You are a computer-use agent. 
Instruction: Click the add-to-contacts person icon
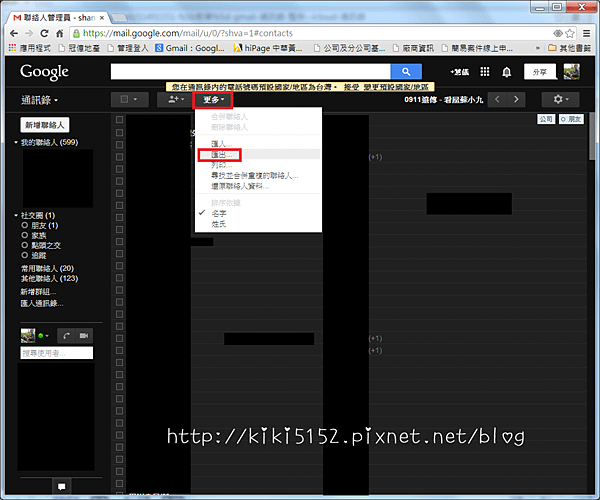[x=176, y=99]
